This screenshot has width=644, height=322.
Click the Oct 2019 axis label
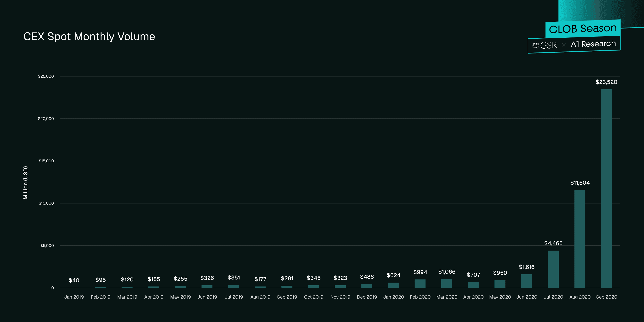pos(313,297)
